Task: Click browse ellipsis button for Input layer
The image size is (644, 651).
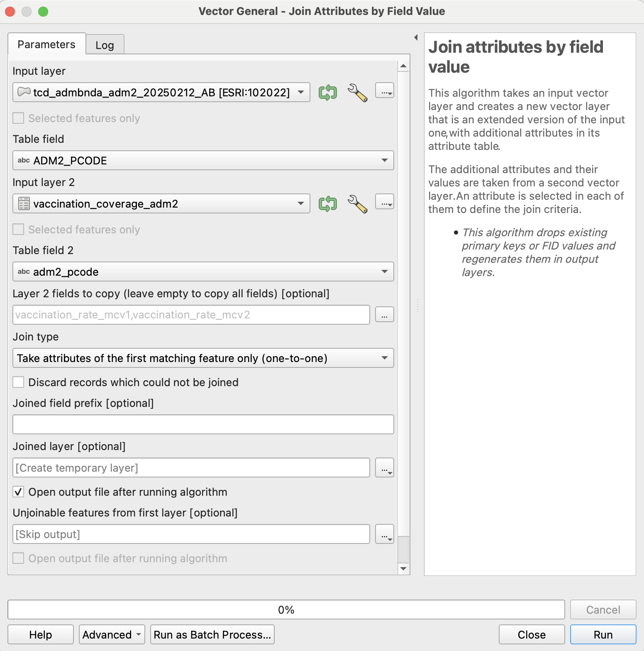Action: click(385, 90)
